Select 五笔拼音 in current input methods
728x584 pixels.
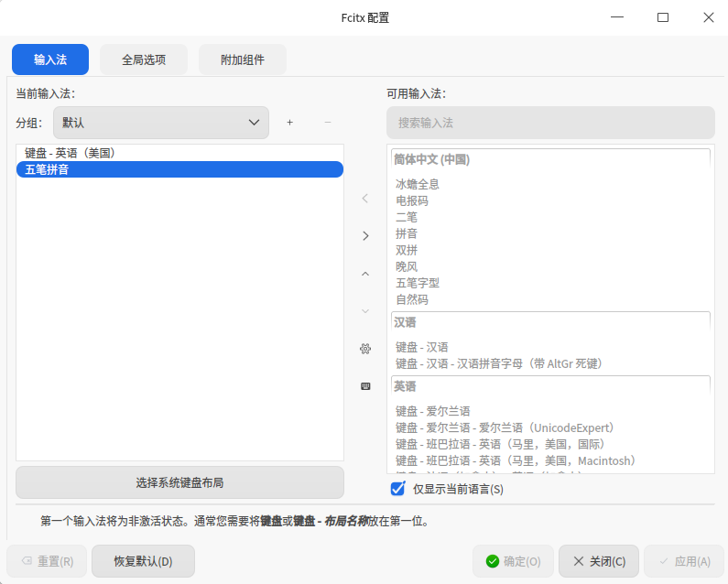[x=179, y=169]
